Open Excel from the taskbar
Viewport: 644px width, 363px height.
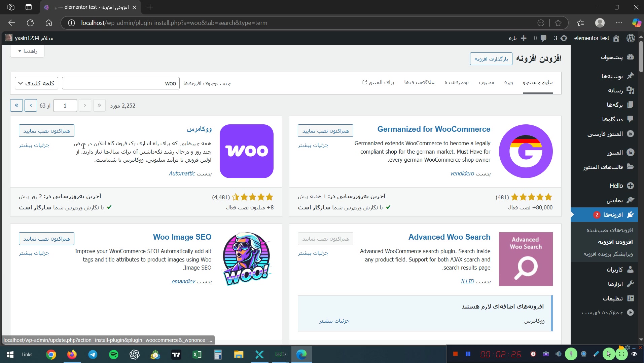(x=197, y=354)
